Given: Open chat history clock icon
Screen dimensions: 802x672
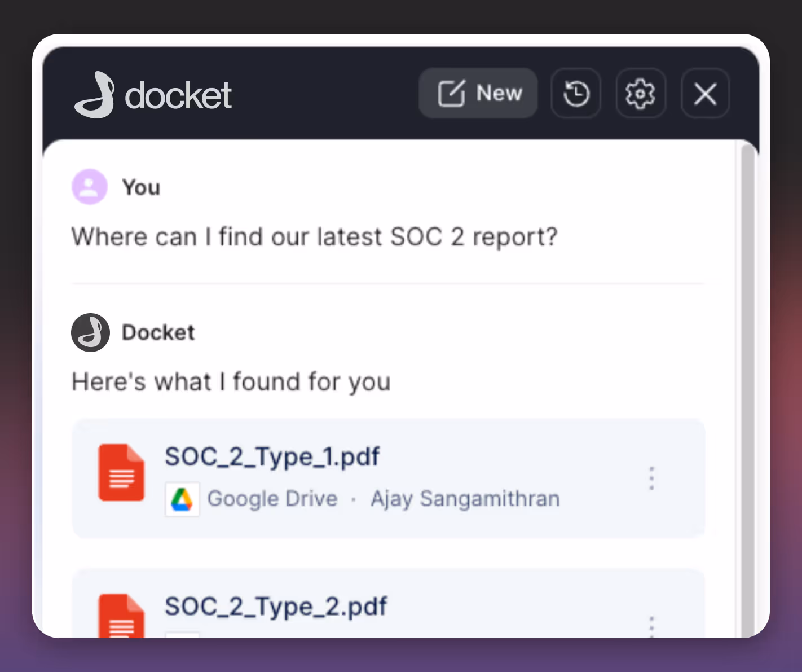Looking at the screenshot, I should click(x=576, y=93).
